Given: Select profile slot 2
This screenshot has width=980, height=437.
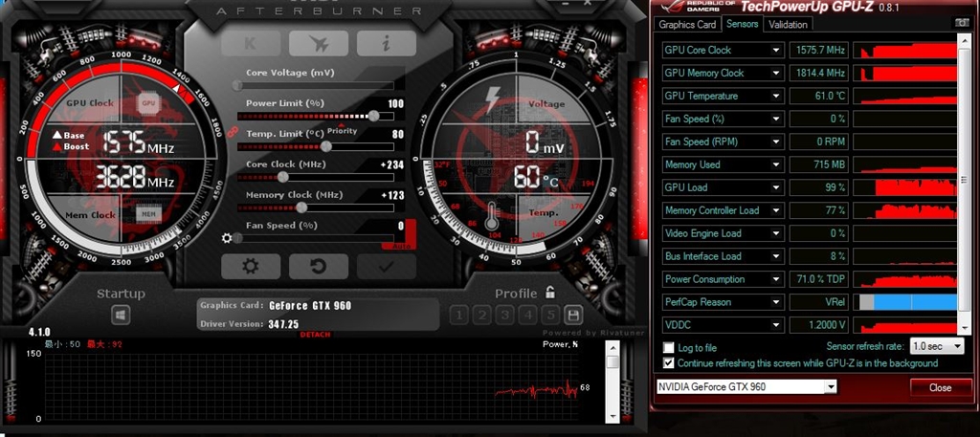Looking at the screenshot, I should click(x=482, y=316).
